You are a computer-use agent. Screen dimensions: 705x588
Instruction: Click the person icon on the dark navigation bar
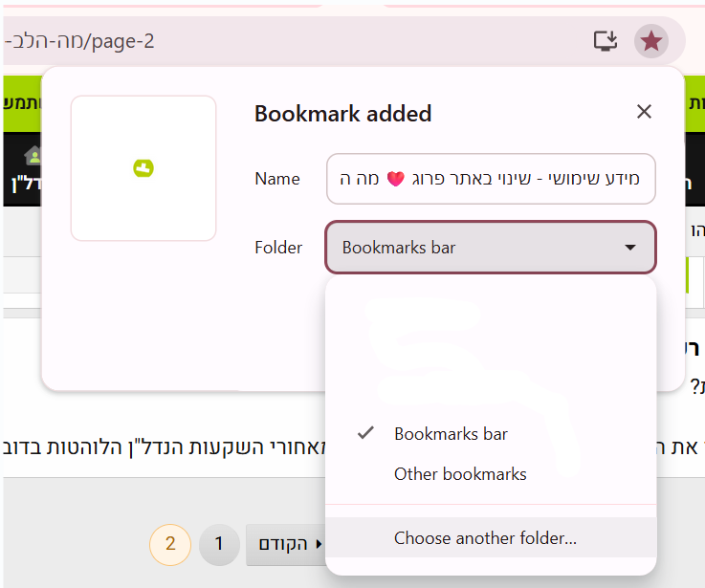coord(33,156)
